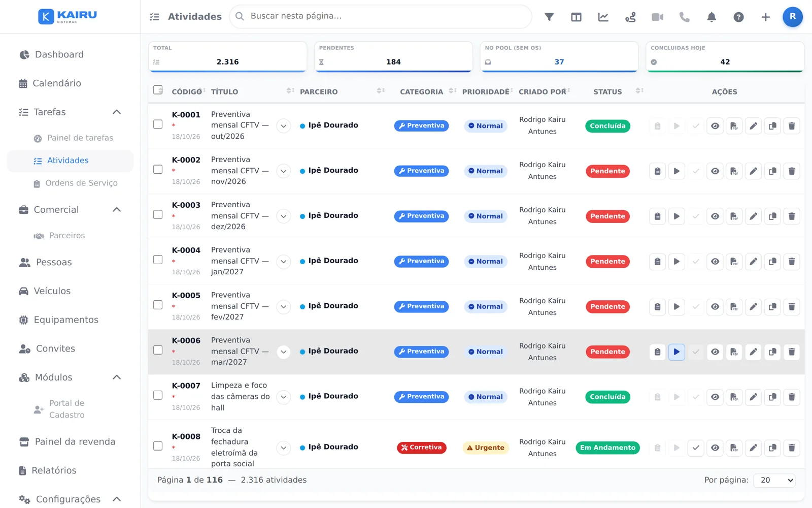Screen dimensions: 812x508
Task: Open the column layout icon in toolbar
Action: tap(576, 17)
